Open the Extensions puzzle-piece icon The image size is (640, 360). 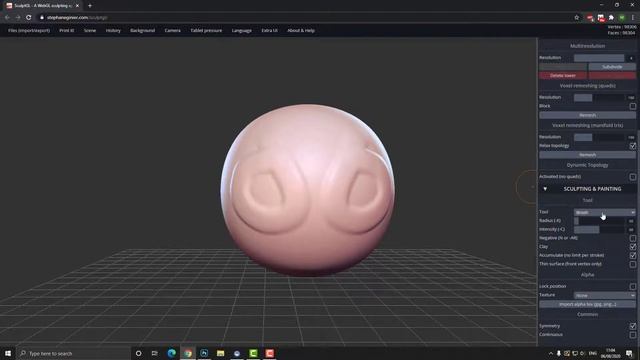pos(611,18)
